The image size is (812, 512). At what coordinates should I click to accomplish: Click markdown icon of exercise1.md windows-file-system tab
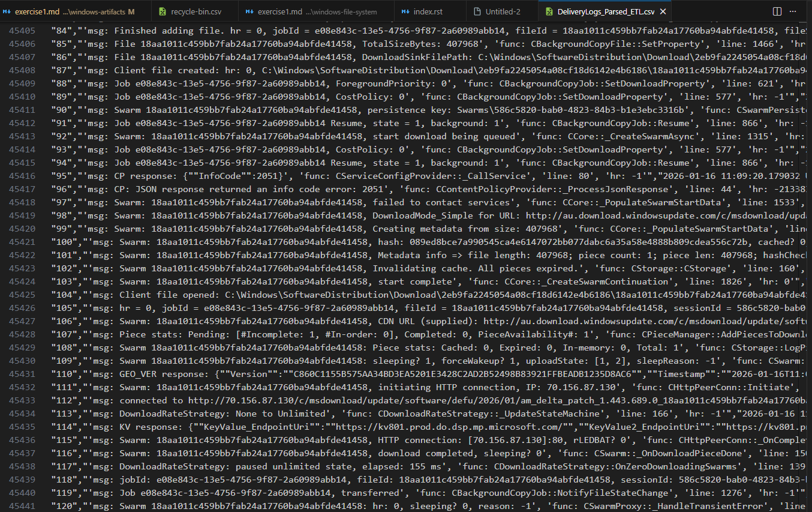pyautogui.click(x=249, y=11)
